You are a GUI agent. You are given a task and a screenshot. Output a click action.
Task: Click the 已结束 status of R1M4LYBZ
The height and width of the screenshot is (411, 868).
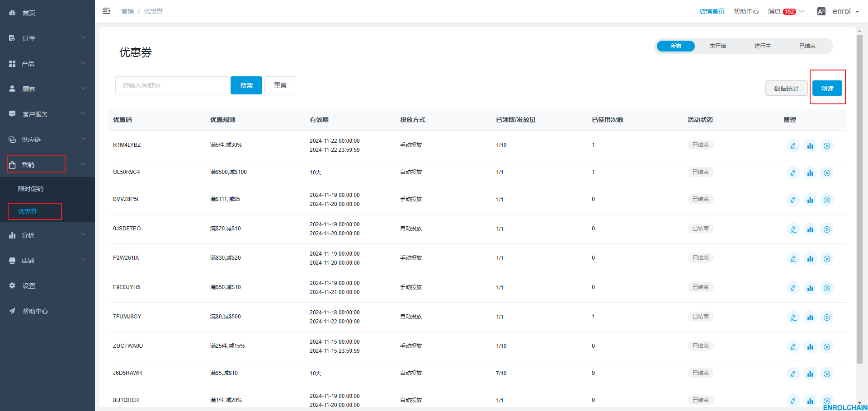pyautogui.click(x=701, y=145)
